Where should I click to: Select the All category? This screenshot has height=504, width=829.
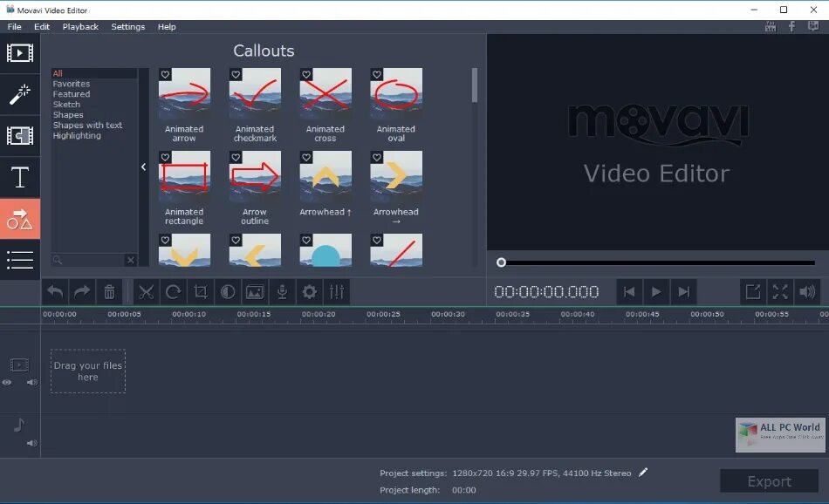(94, 73)
